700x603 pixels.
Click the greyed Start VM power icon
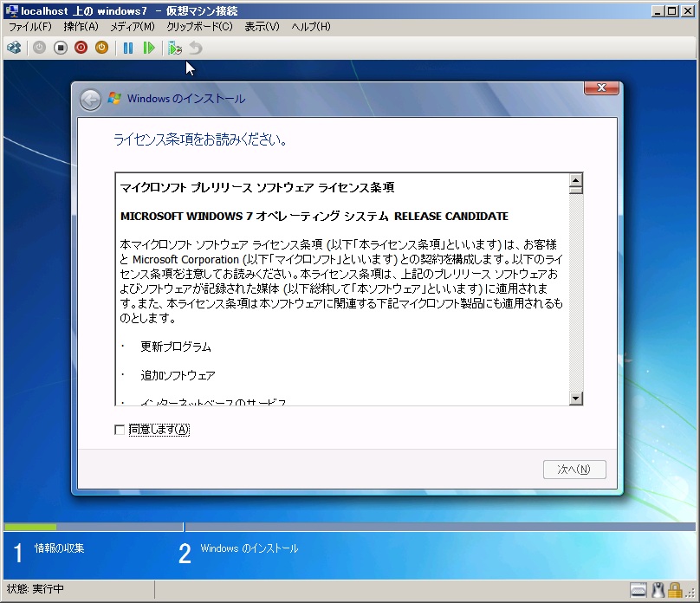click(39, 48)
